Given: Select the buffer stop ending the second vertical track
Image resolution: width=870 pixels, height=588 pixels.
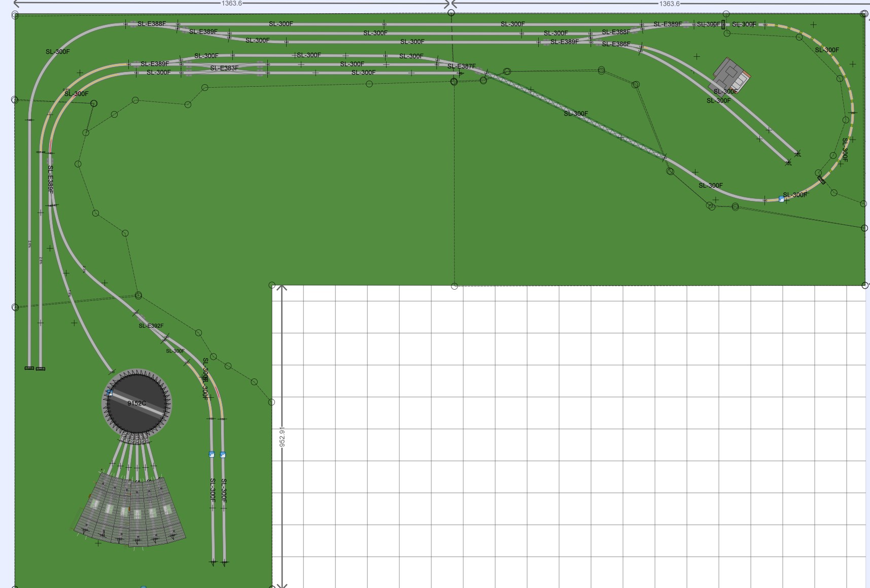Looking at the screenshot, I should tap(41, 369).
